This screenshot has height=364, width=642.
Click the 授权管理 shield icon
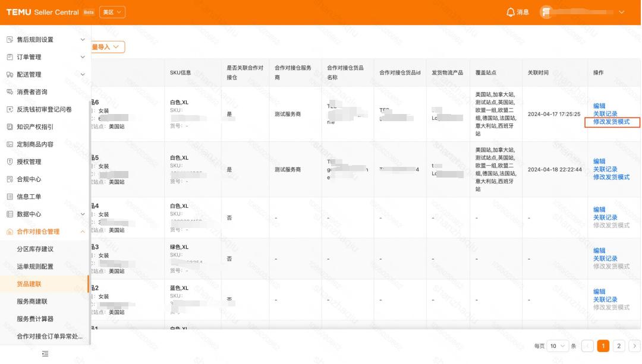(x=10, y=162)
